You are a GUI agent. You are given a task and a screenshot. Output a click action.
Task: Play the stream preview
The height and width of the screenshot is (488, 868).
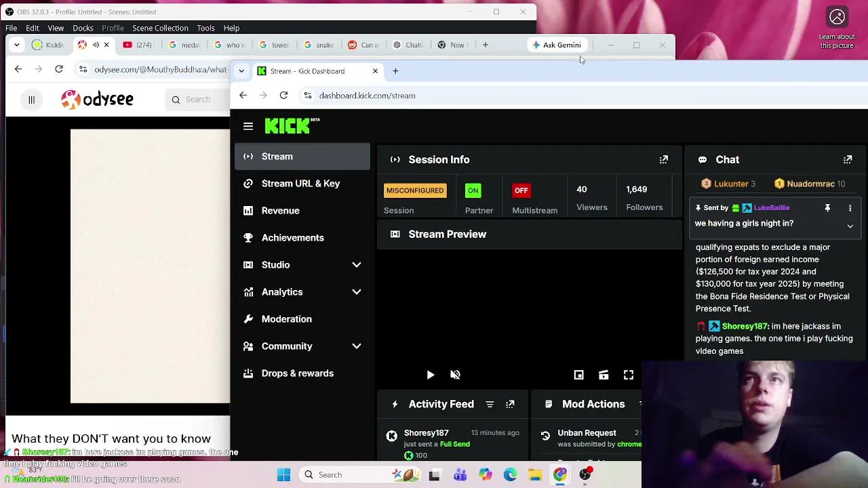[431, 375]
